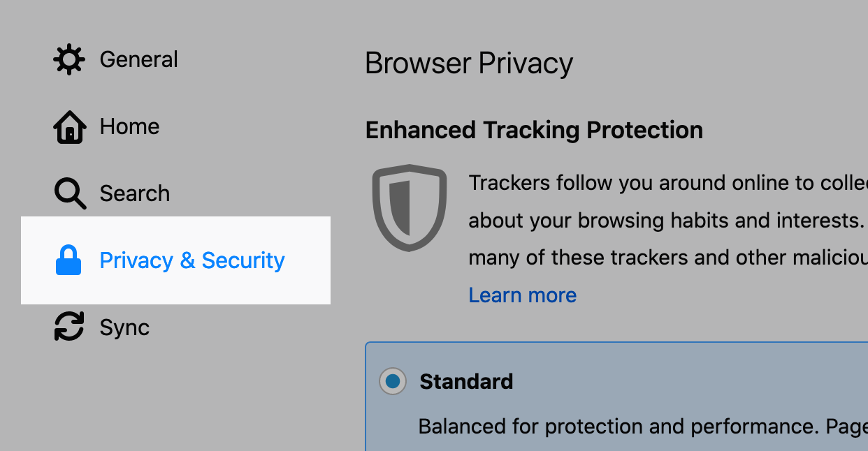The image size is (868, 451).
Task: Switch to the Home settings category
Action: [129, 126]
